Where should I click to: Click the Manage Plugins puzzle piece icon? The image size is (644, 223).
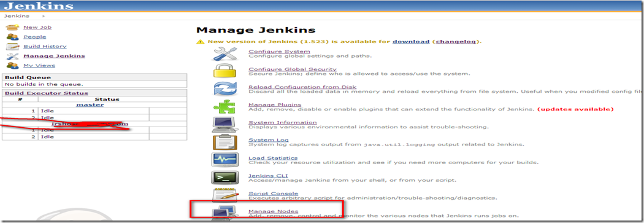pyautogui.click(x=224, y=108)
